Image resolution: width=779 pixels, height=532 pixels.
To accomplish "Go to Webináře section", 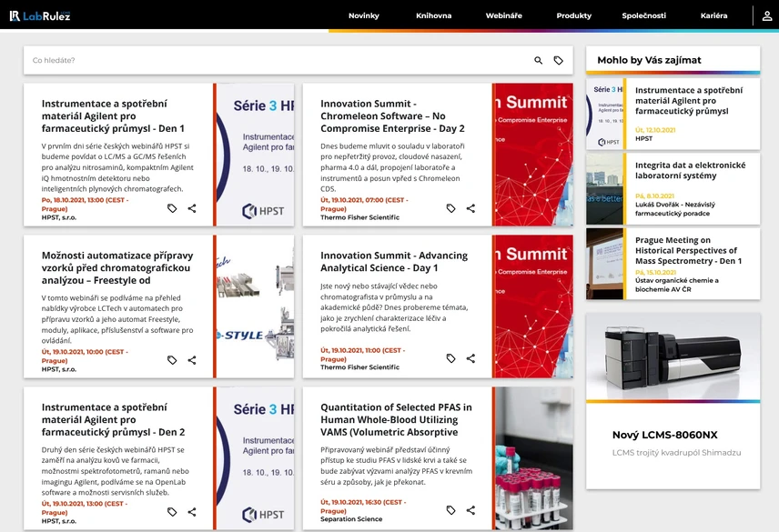I will click(504, 15).
